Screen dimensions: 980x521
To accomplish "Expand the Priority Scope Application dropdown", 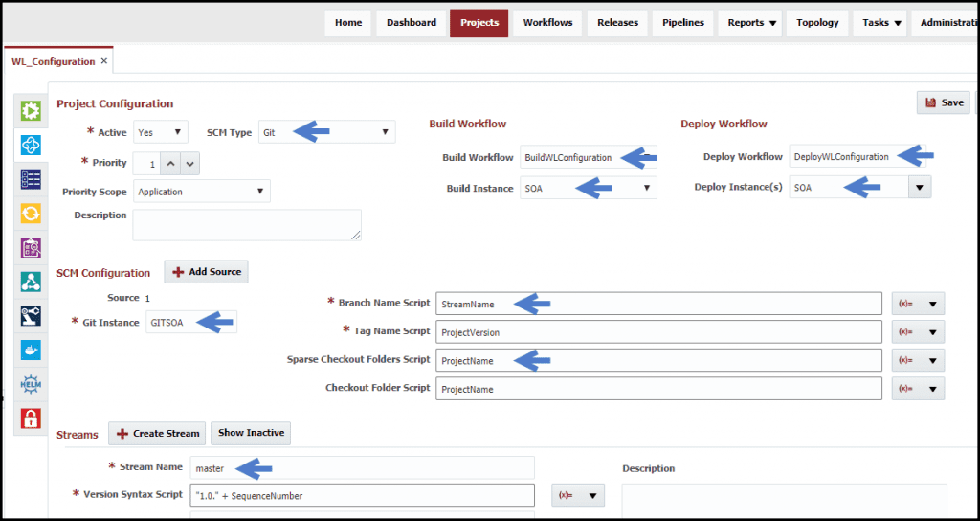I will click(x=201, y=192).
